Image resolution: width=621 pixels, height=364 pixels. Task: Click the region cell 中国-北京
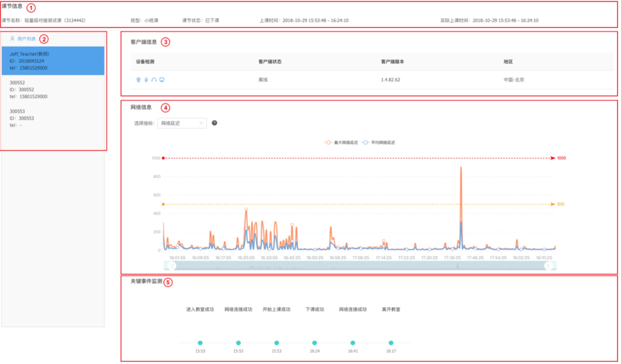click(514, 80)
